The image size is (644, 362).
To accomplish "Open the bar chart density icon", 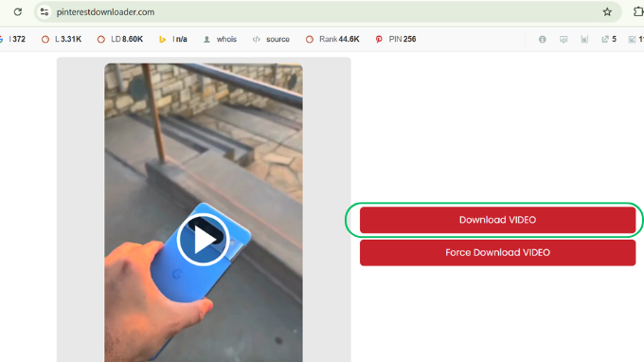I will (584, 39).
